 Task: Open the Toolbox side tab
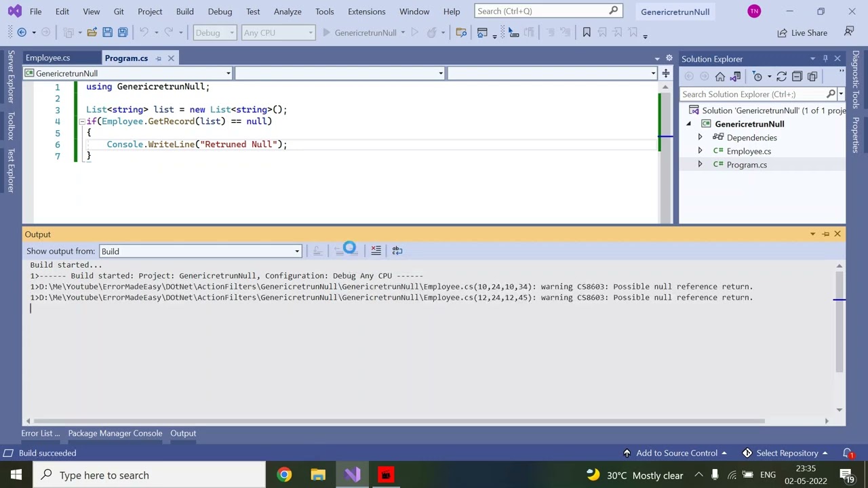tap(10, 126)
